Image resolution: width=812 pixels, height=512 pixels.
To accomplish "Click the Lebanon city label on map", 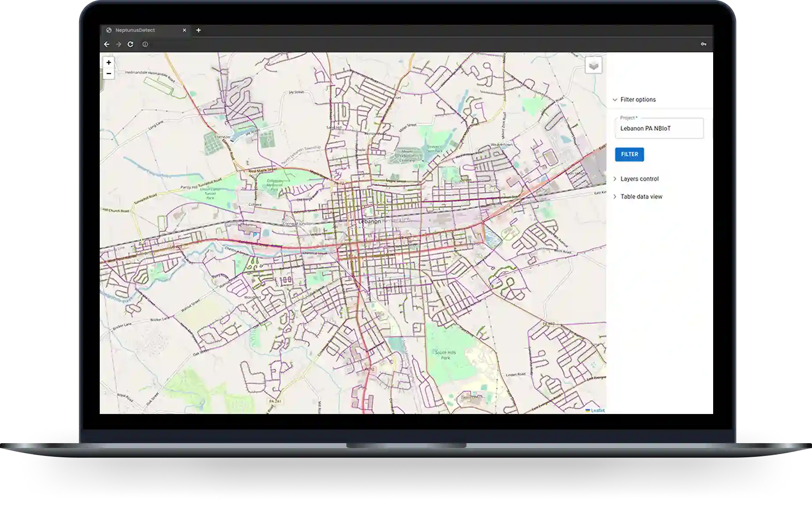I will 369,221.
